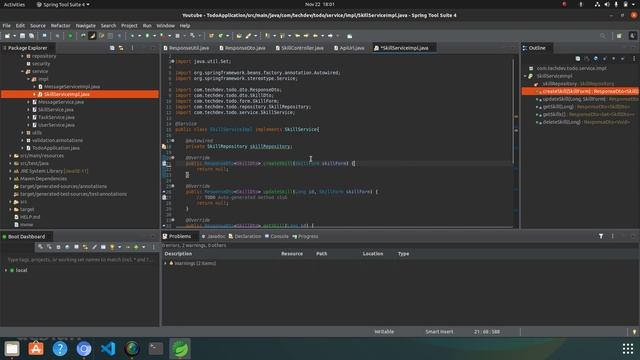The width and height of the screenshot is (640, 360).
Task: Click the Outline view menu three-dots icon
Action: click(x=634, y=59)
